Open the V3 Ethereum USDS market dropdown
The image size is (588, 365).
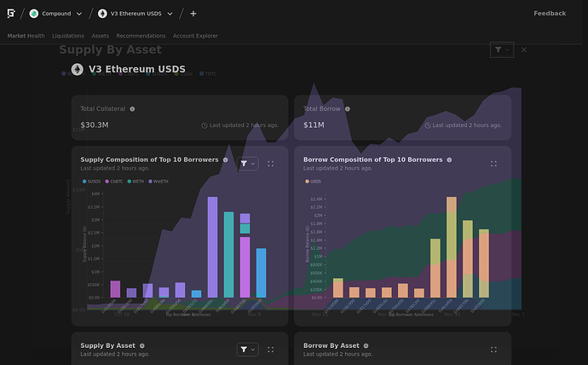(x=135, y=14)
